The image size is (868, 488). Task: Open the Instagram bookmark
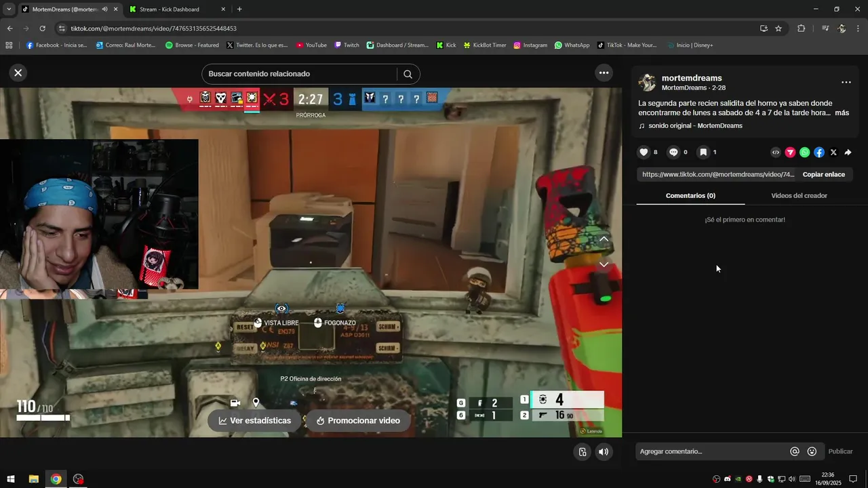coord(530,45)
